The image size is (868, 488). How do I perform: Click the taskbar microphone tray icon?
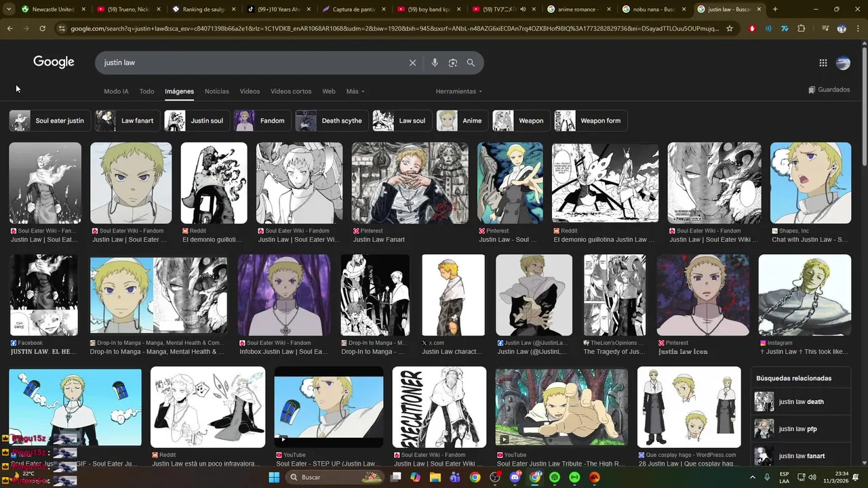767,477
